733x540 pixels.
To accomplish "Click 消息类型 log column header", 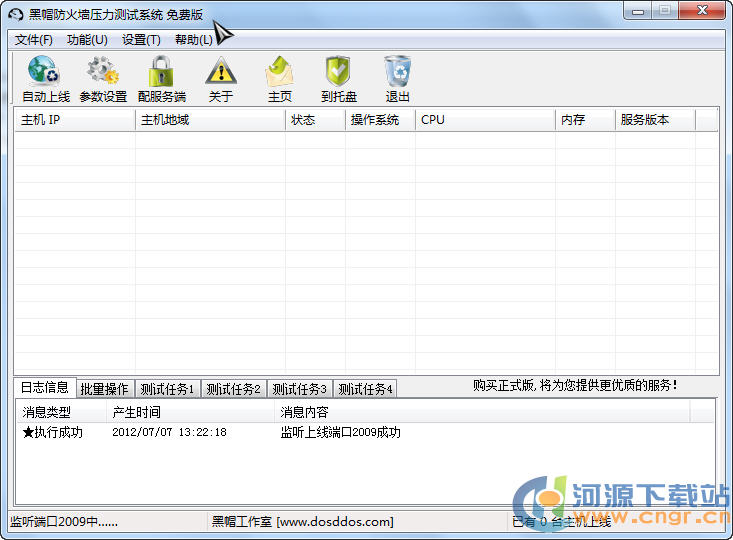I will 61,412.
